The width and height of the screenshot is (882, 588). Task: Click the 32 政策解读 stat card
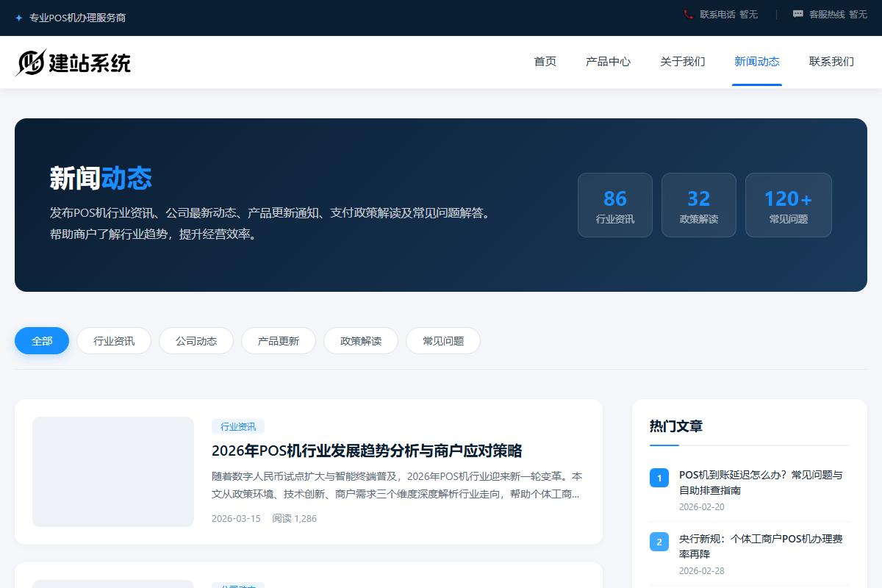699,205
